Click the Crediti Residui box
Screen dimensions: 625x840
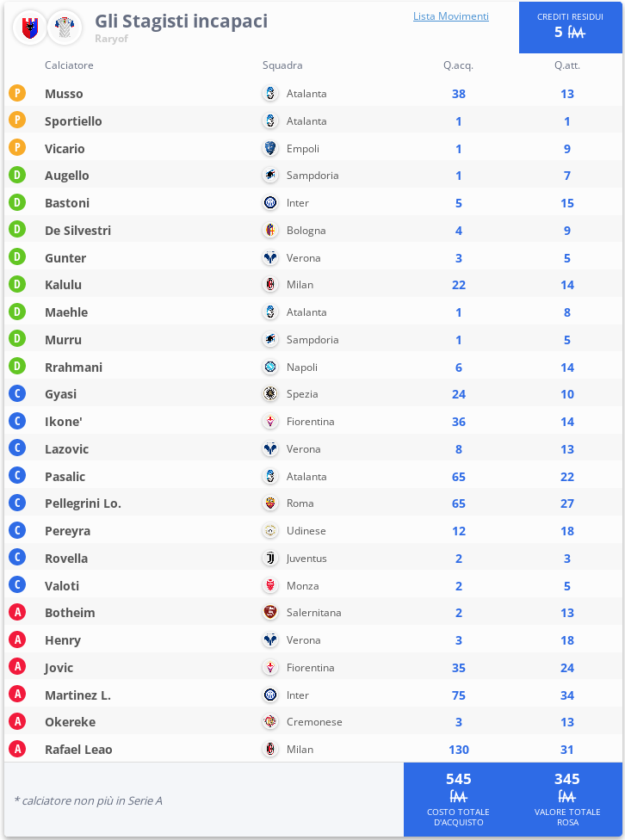[x=570, y=28]
